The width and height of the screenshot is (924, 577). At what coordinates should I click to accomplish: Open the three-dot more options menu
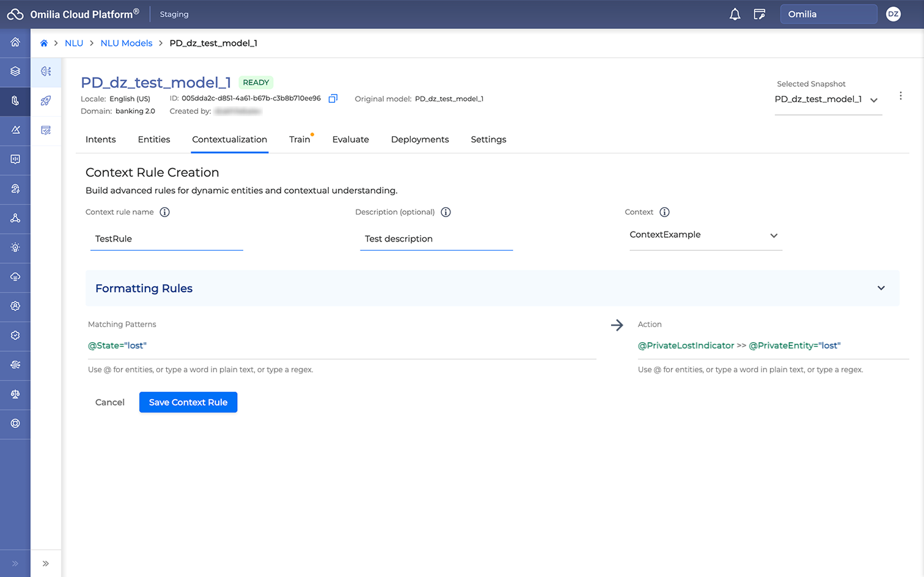(900, 96)
